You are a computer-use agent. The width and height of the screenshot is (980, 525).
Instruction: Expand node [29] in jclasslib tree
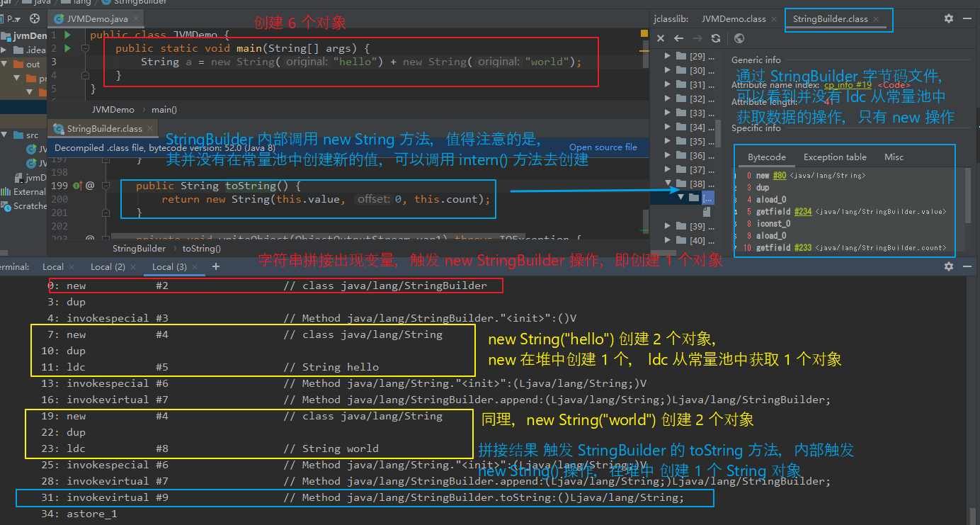click(x=667, y=56)
